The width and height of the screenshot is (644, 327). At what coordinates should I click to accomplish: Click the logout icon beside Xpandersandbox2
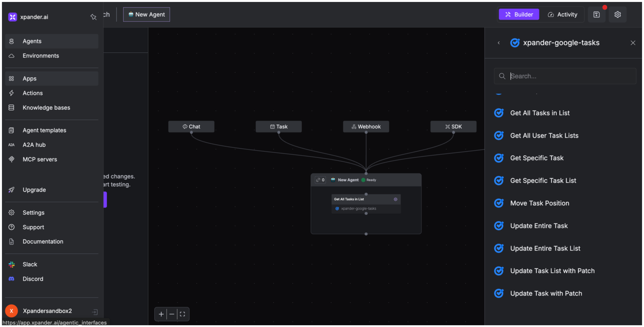[x=95, y=312]
